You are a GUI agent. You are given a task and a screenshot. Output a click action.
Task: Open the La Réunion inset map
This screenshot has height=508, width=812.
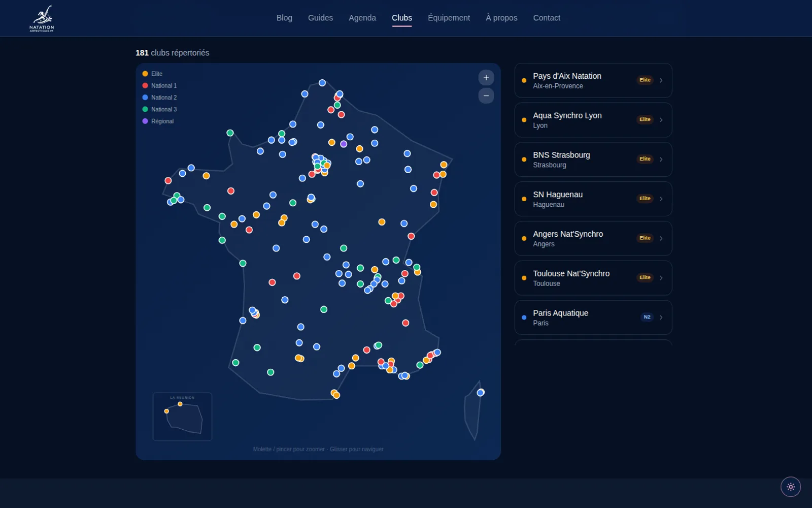(x=182, y=417)
